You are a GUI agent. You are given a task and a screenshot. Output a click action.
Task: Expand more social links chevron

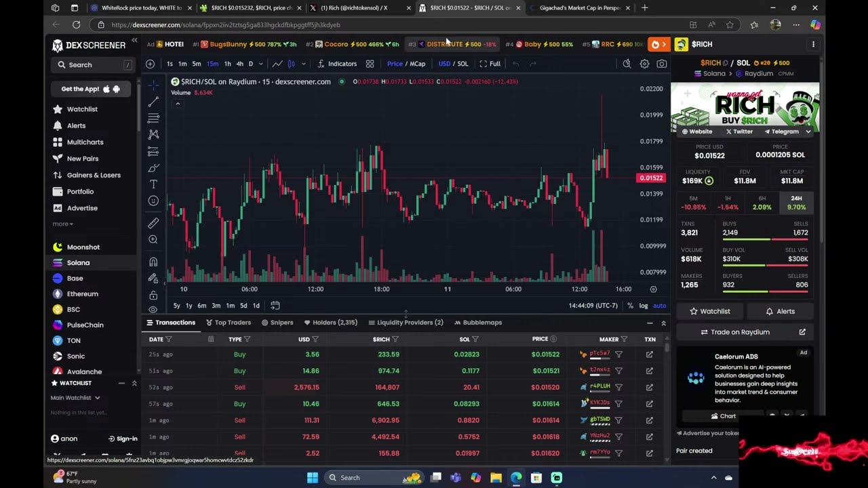point(808,131)
